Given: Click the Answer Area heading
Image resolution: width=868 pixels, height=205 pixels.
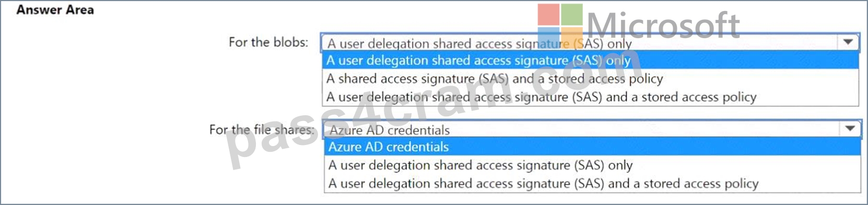Looking at the screenshot, I should click(x=55, y=10).
